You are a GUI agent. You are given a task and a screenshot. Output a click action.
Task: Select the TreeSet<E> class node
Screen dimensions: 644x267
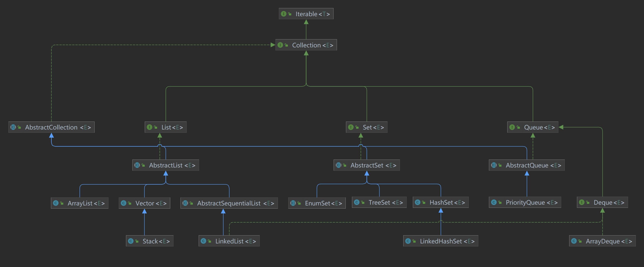(379, 202)
